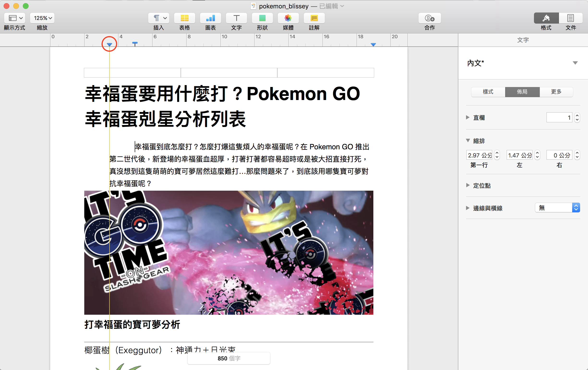Insert a table with 表格 icon
The width and height of the screenshot is (588, 370).
point(185,18)
